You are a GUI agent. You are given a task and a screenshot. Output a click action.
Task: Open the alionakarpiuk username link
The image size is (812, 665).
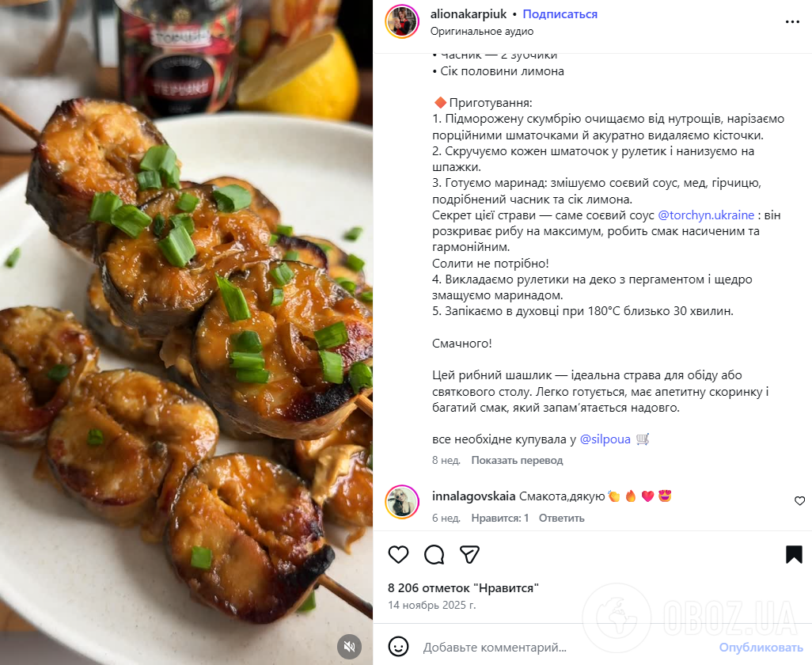click(469, 14)
